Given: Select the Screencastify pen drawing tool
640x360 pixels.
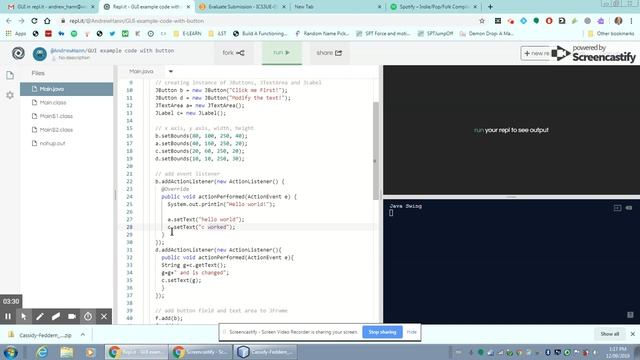Looking at the screenshot, I should [x=40, y=316].
